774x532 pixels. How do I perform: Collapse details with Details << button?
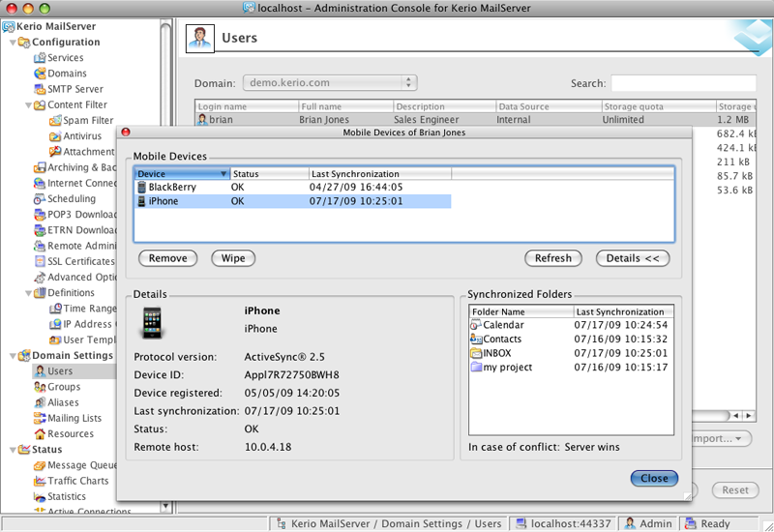tap(633, 258)
